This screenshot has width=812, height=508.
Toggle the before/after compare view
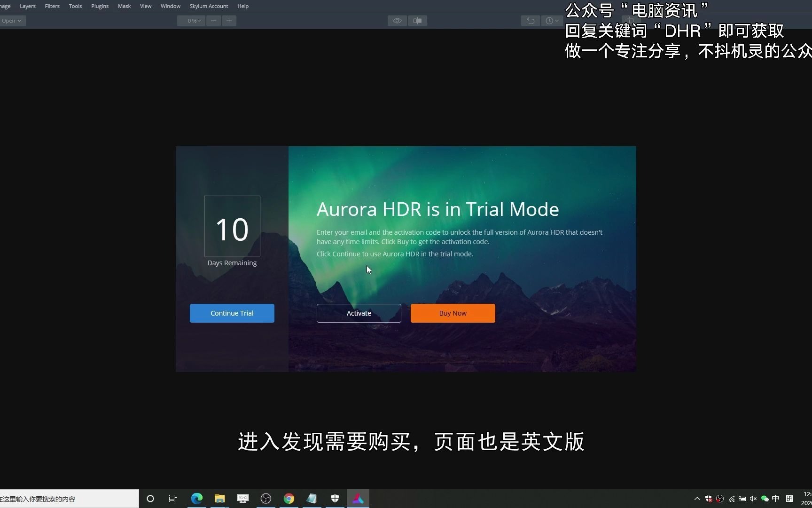click(x=417, y=20)
